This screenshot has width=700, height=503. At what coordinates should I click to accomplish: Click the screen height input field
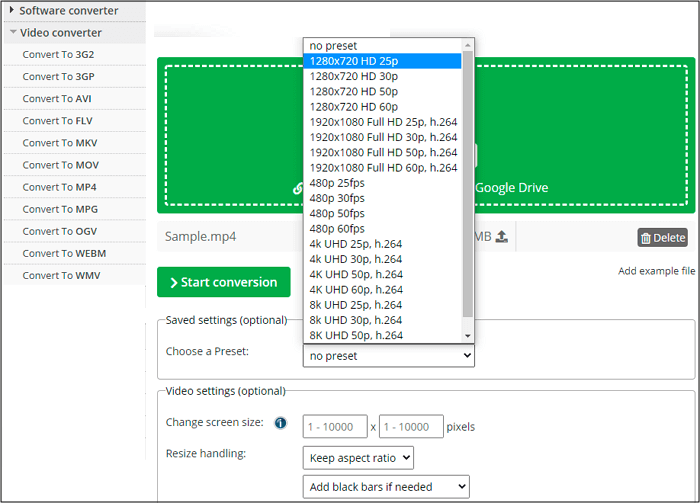coord(411,427)
